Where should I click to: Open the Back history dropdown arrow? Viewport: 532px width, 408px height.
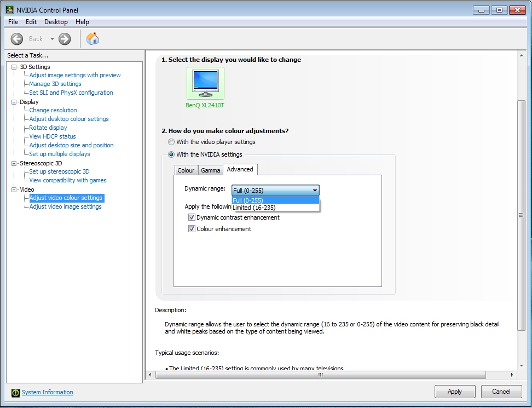click(x=52, y=39)
